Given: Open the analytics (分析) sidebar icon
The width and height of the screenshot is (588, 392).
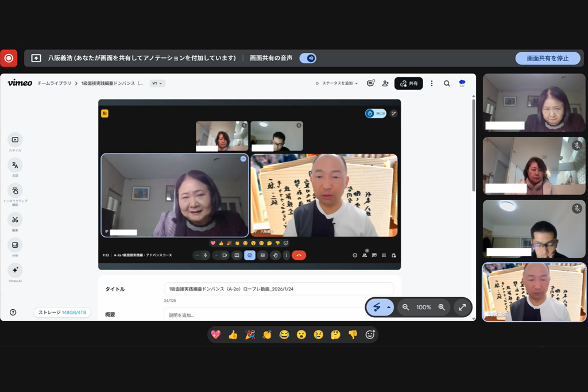Looking at the screenshot, I should coord(15,245).
